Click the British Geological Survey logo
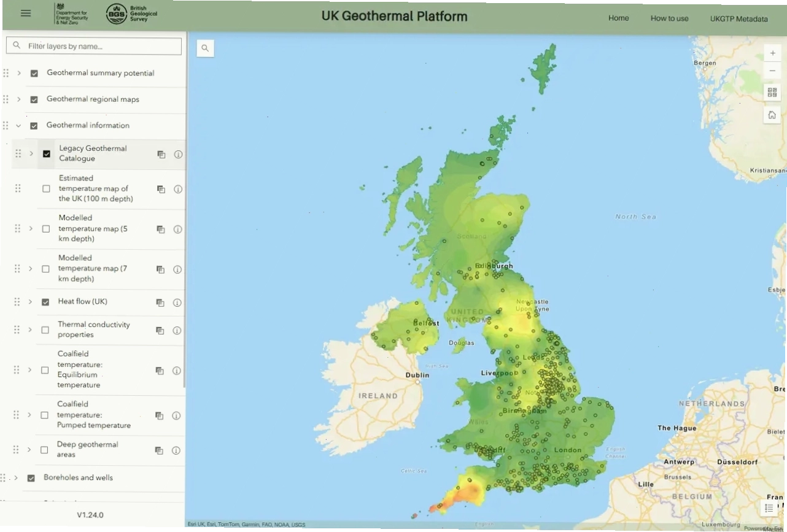787x532 pixels. point(132,13)
